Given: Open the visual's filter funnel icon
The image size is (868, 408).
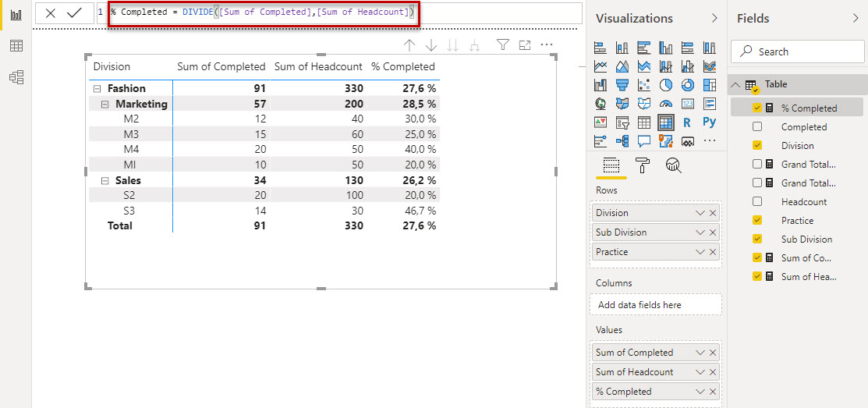Looking at the screenshot, I should (503, 44).
